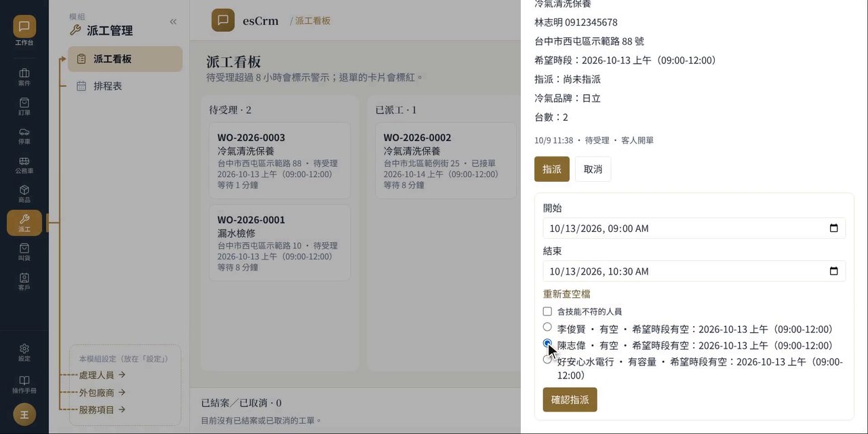Viewport: 868px width, 434px height.
Task: Click 冷氣品牌：日立 text
Action: [568, 98]
